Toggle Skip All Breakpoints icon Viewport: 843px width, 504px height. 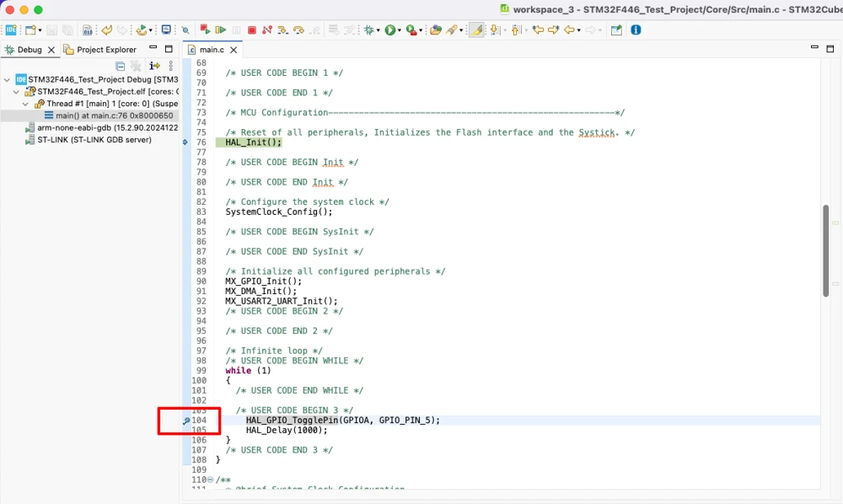(x=185, y=30)
